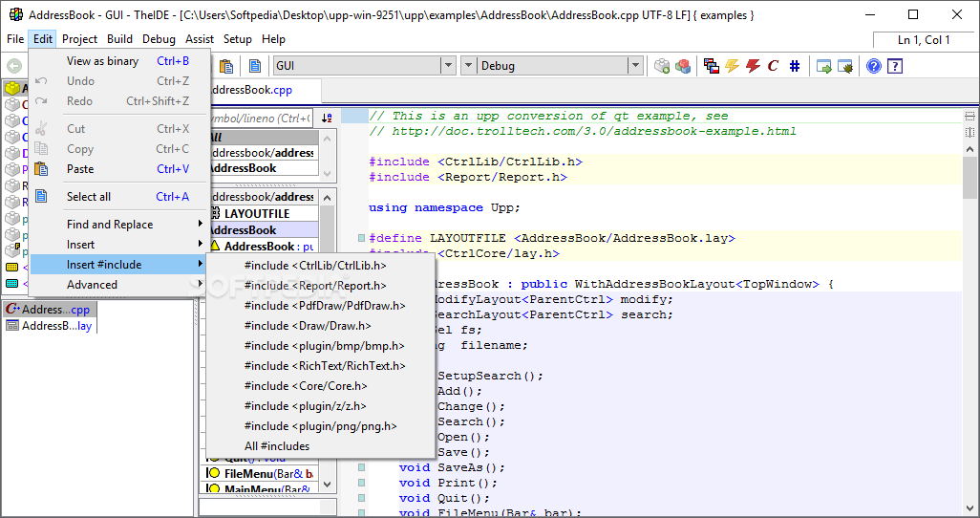Open help via the blue question circle
Image resolution: width=980 pixels, height=518 pixels.
[x=874, y=66]
